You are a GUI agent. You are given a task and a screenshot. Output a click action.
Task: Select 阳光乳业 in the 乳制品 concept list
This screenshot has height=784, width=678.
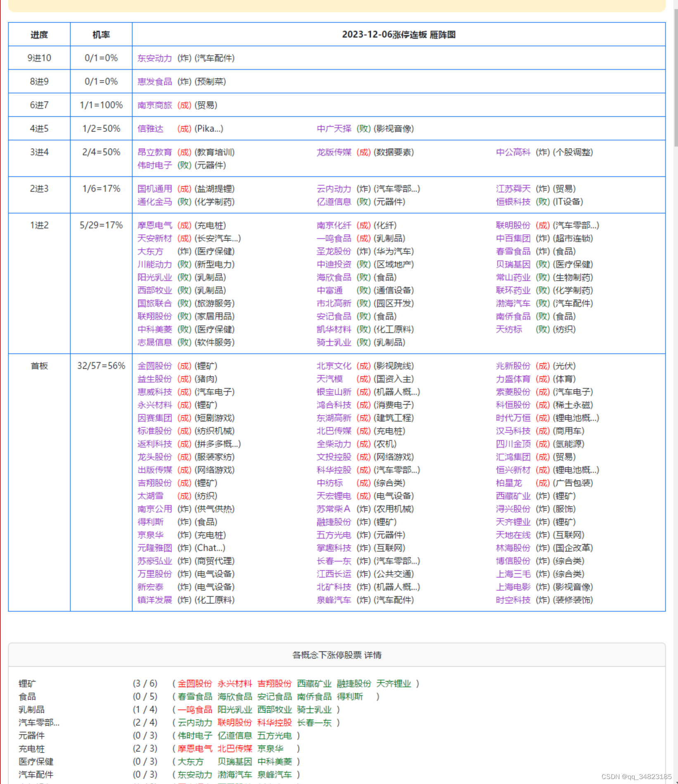click(x=235, y=710)
